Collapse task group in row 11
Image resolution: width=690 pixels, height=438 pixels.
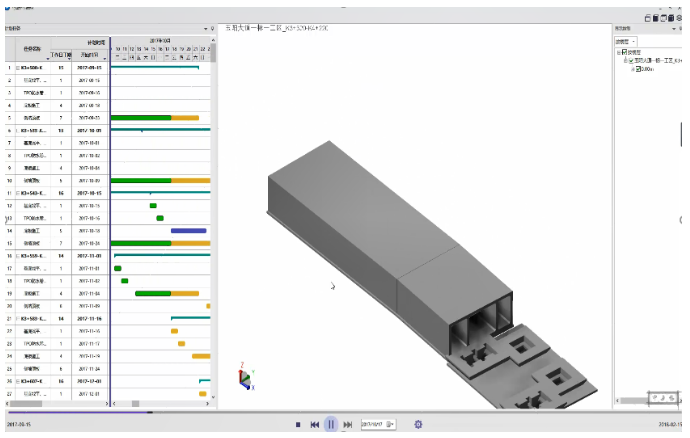coord(18,193)
